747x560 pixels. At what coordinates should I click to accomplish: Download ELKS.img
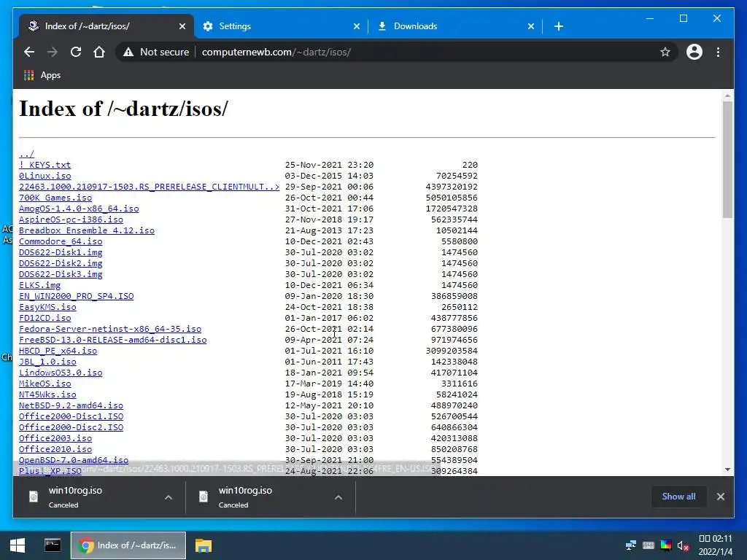(39, 285)
